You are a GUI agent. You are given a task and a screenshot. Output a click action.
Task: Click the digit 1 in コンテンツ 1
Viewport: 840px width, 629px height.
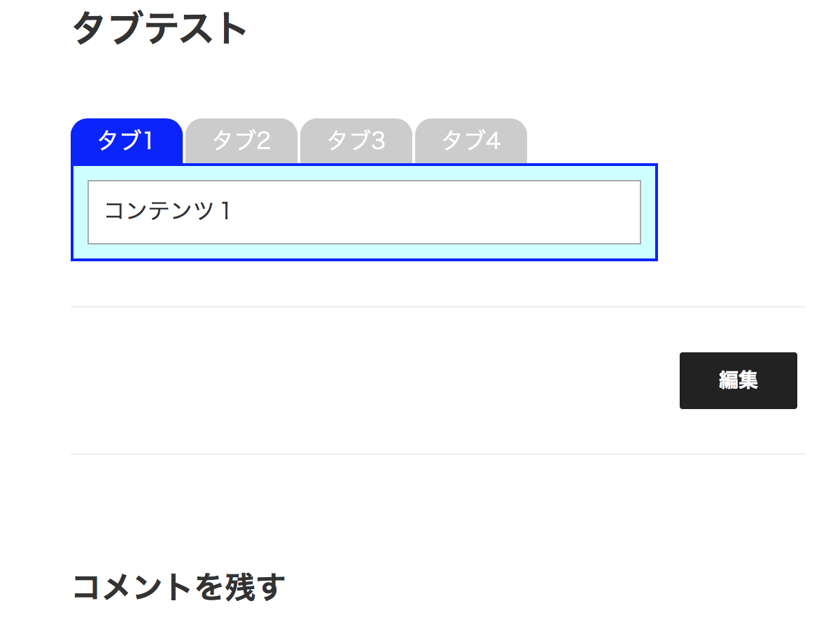(x=225, y=212)
